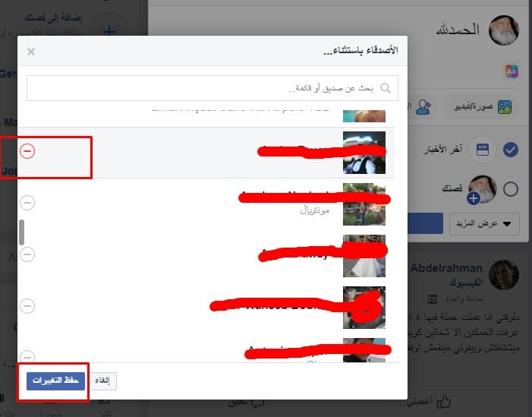Click the إلغاء cancel button
This screenshot has height=417, width=532.
[x=102, y=381]
